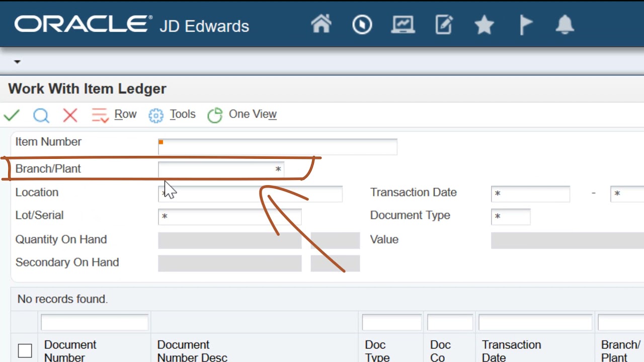Click grid Branch/Plant column header
The height and width of the screenshot is (362, 644).
[621, 351]
